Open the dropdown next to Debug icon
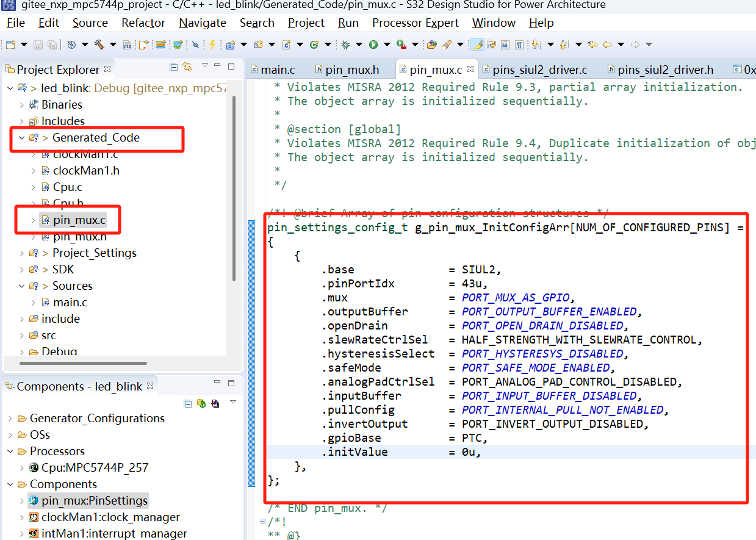 click(x=359, y=45)
